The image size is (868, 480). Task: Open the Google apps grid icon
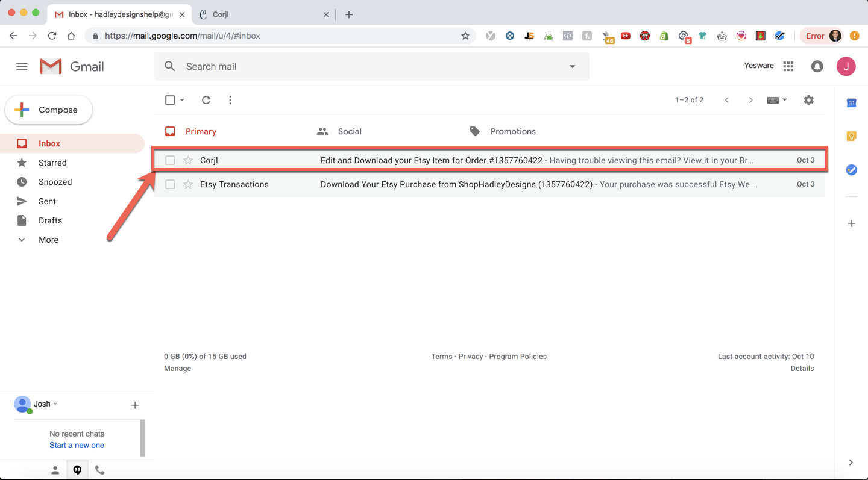788,66
